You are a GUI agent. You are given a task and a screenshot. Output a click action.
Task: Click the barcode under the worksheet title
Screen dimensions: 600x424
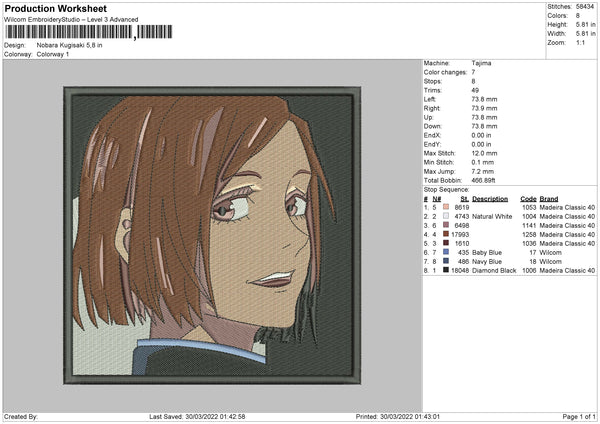point(88,32)
